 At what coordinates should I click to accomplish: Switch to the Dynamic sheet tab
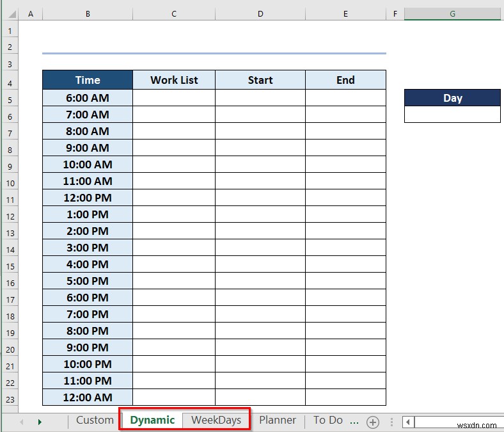click(152, 420)
